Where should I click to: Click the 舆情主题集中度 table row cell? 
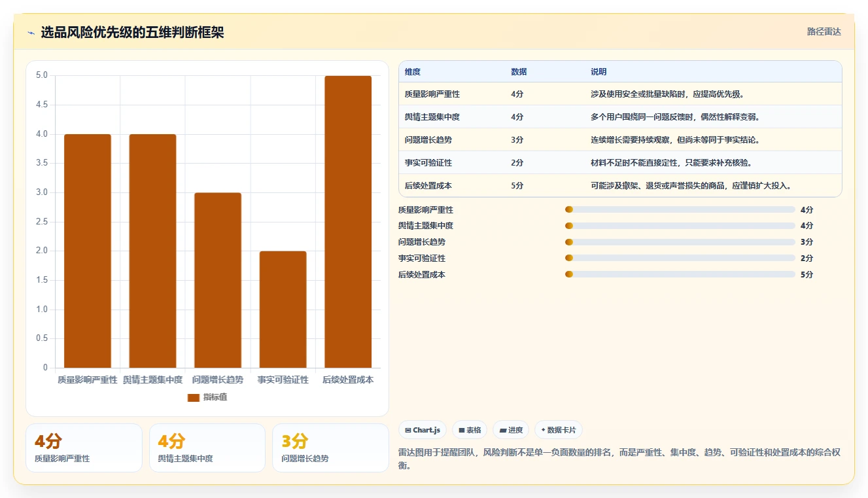pos(432,117)
